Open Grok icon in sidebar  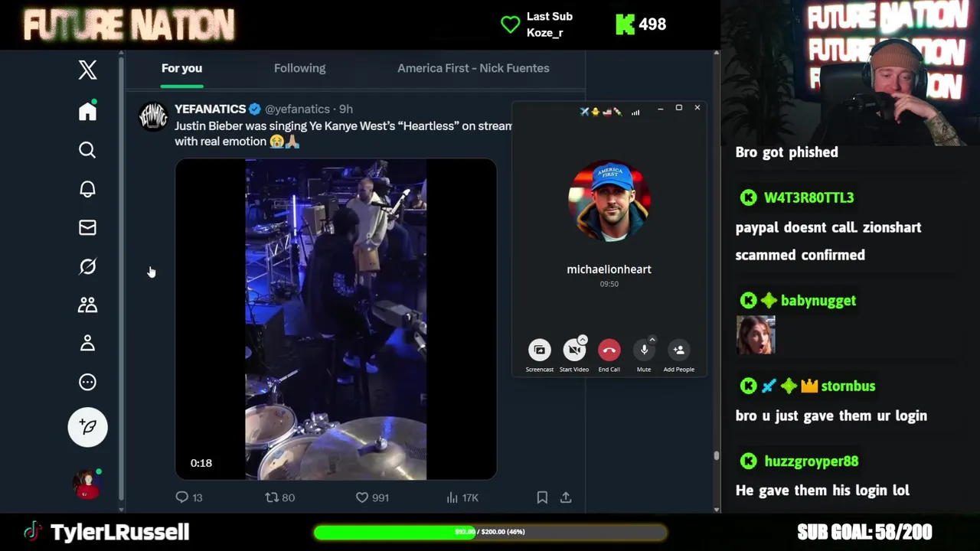87,266
